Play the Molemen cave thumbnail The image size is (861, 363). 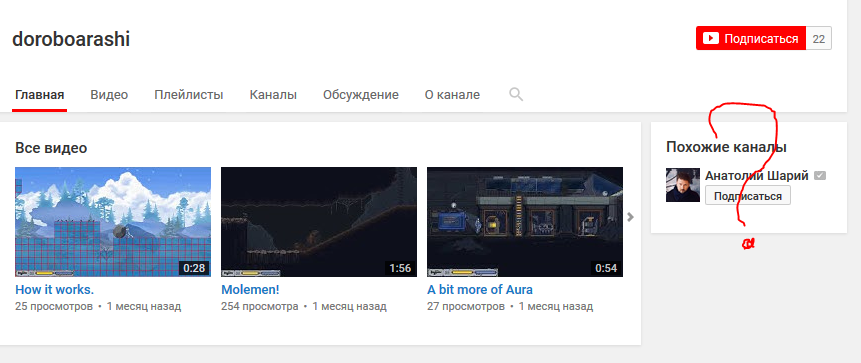click(x=318, y=221)
